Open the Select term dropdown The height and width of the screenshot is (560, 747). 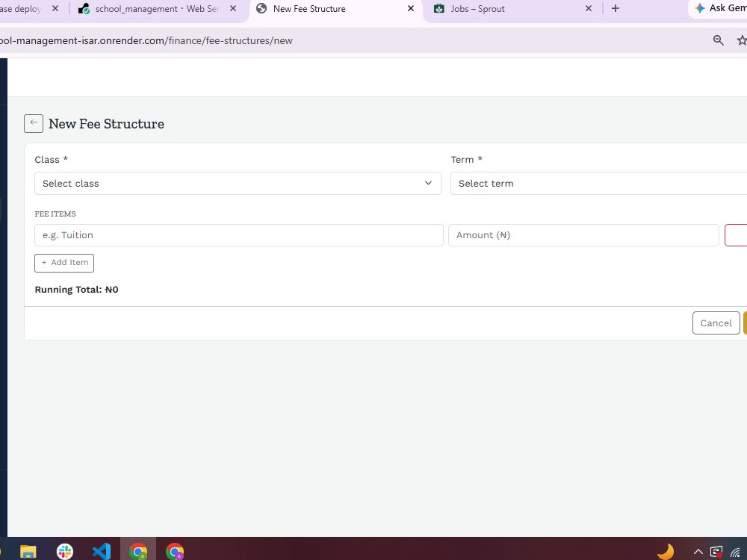coord(599,184)
